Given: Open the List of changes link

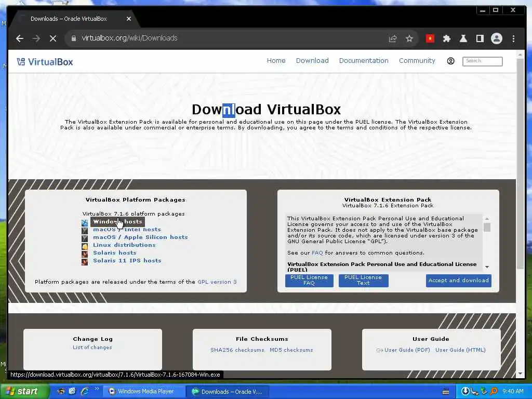Looking at the screenshot, I should click(x=92, y=348).
